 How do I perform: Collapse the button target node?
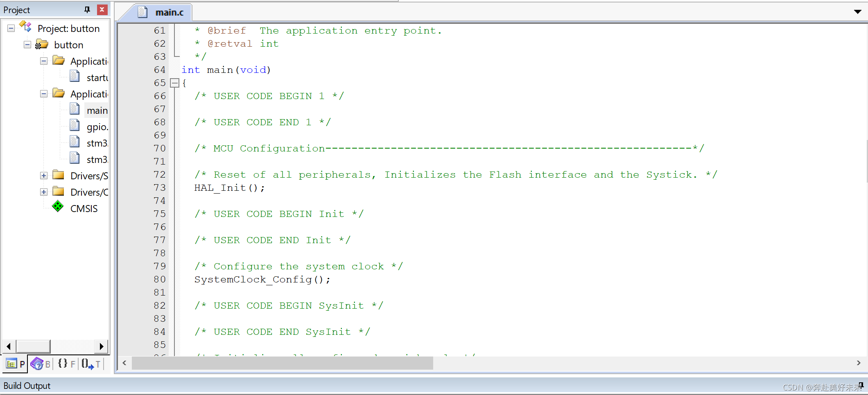pos(27,45)
